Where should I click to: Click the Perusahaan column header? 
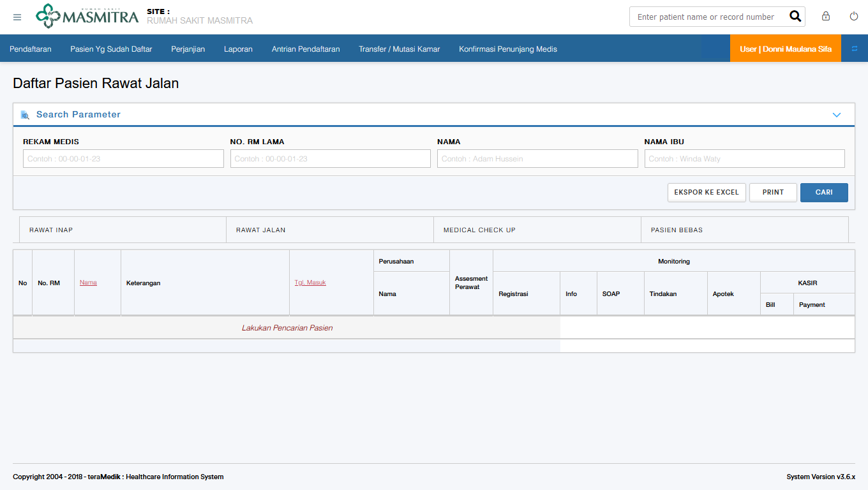[412, 261]
